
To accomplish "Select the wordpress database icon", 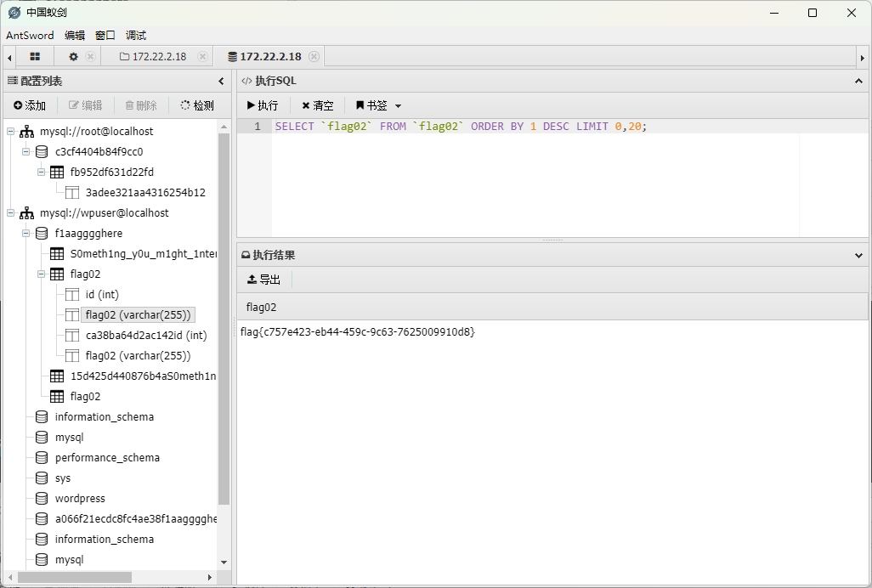I will [x=42, y=499].
